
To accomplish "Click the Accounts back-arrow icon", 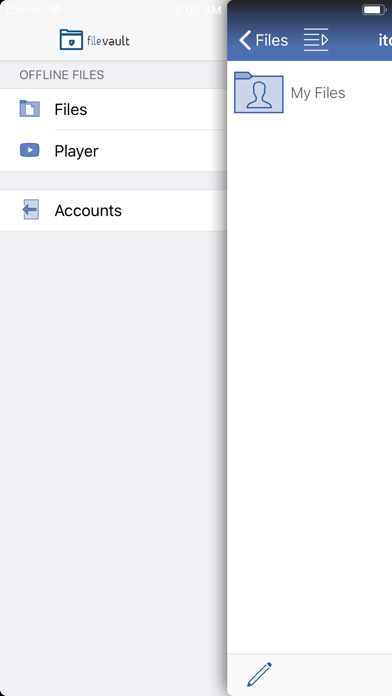I will (30, 210).
